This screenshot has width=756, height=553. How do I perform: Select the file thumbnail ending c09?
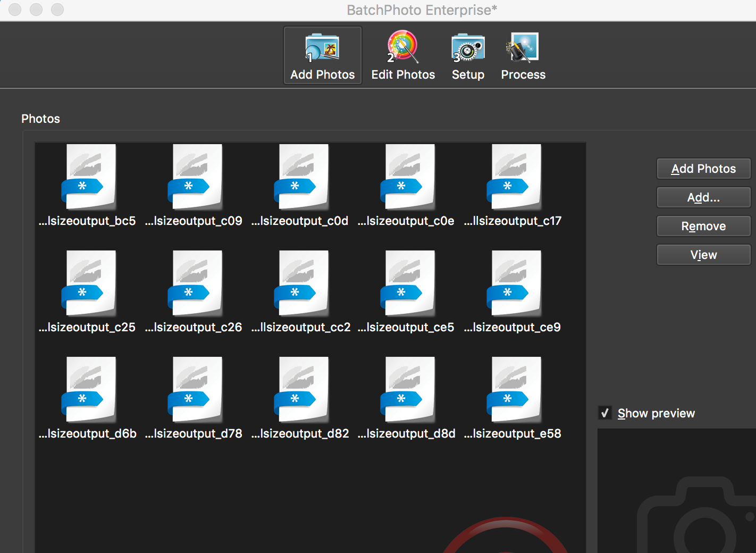195,177
